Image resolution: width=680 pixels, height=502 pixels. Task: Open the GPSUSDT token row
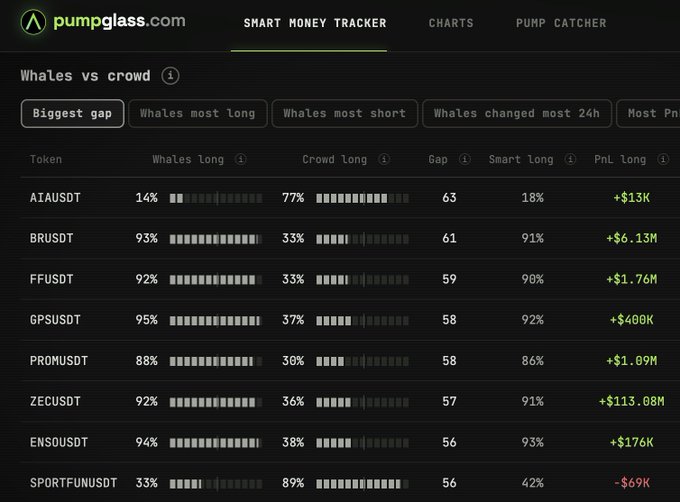pos(350,320)
